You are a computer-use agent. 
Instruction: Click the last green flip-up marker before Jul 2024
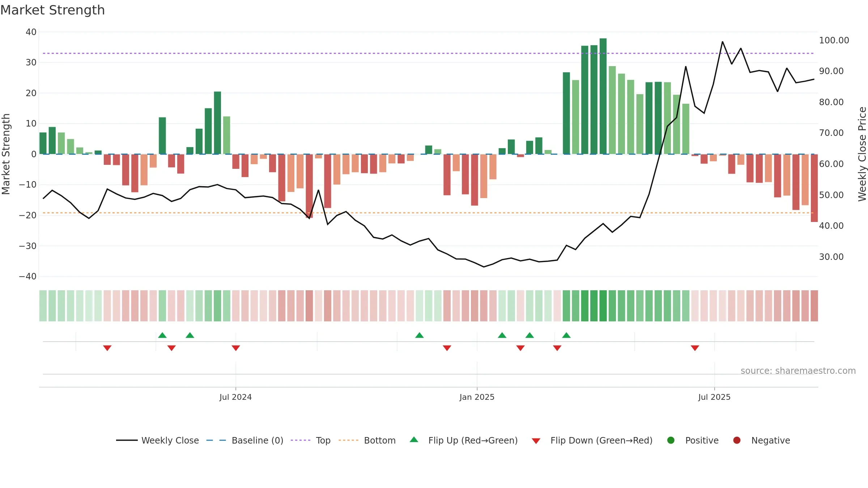[x=190, y=335]
